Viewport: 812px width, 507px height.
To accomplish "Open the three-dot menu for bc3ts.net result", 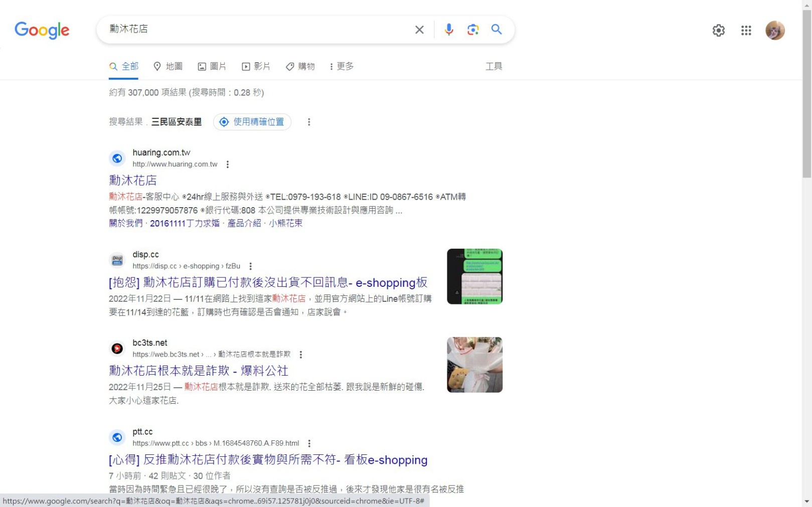I will coord(300,355).
